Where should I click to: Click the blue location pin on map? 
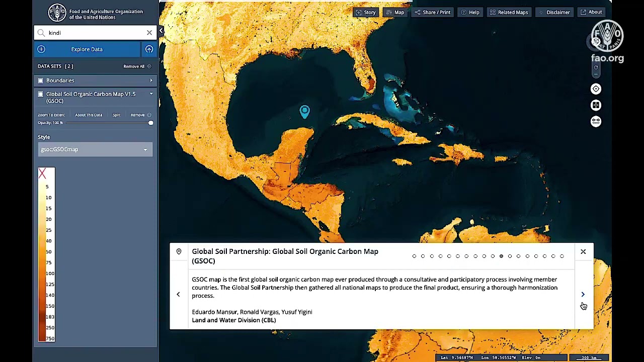coord(304,112)
